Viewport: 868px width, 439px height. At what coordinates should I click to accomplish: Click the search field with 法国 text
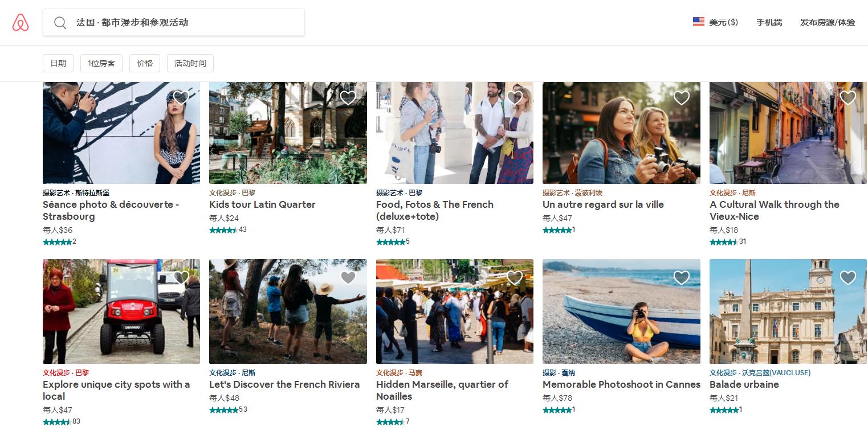pos(182,23)
